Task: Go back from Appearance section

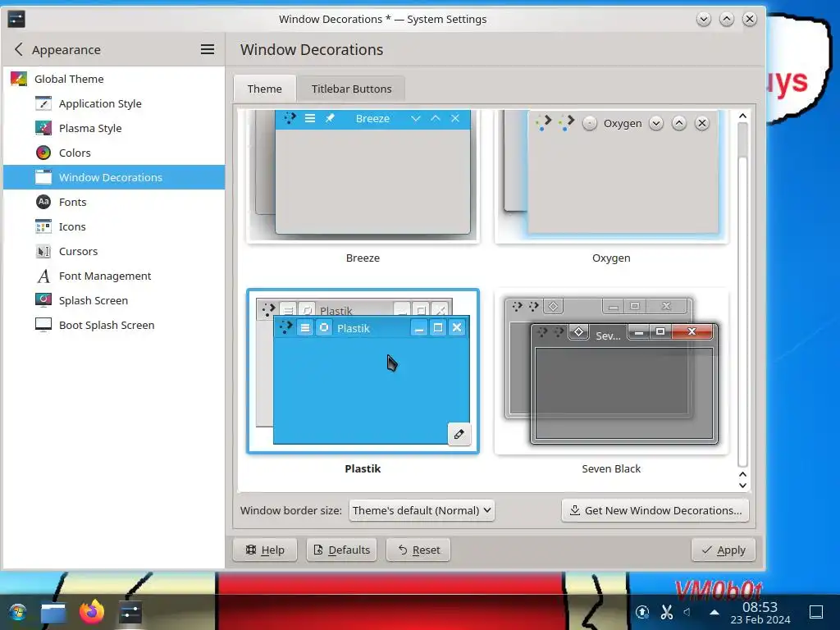Action: click(x=19, y=49)
